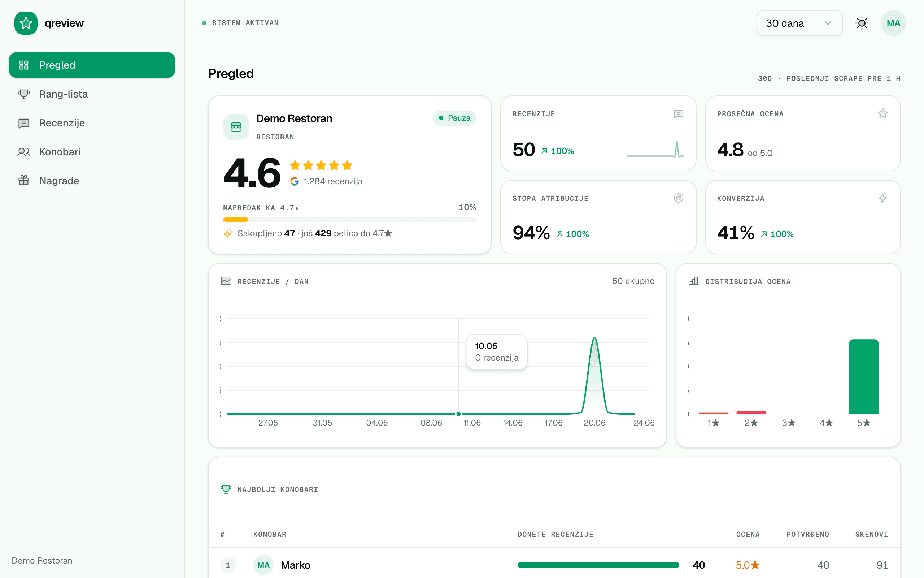Click Marko's green reviews progress bar

[598, 565]
